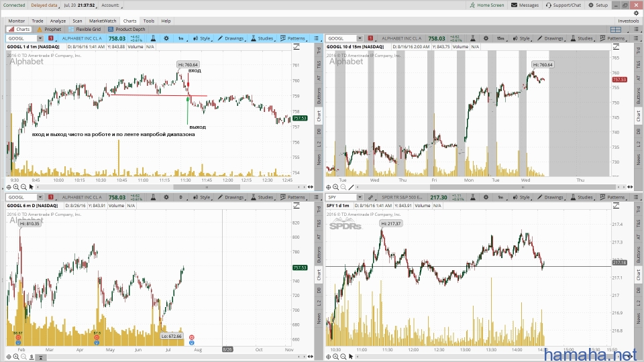Open Messages
The height and width of the screenshot is (362, 644).
[x=525, y=5]
